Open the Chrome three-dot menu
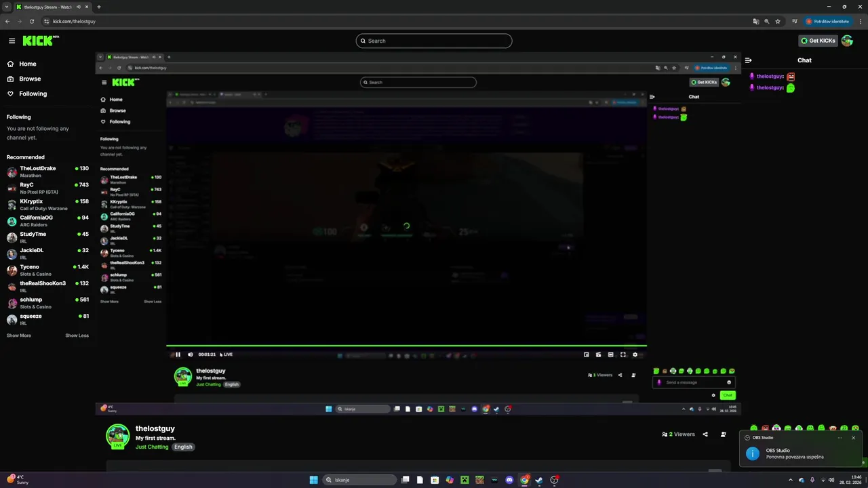The height and width of the screenshot is (488, 868). [x=859, y=21]
